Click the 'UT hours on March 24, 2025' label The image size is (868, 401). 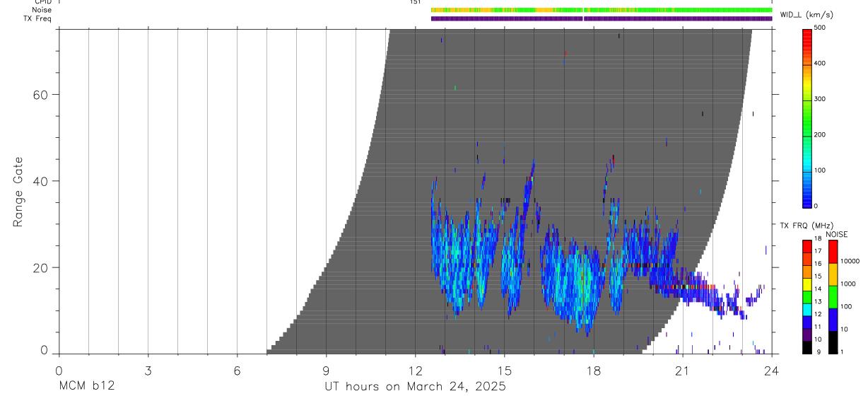tap(415, 387)
